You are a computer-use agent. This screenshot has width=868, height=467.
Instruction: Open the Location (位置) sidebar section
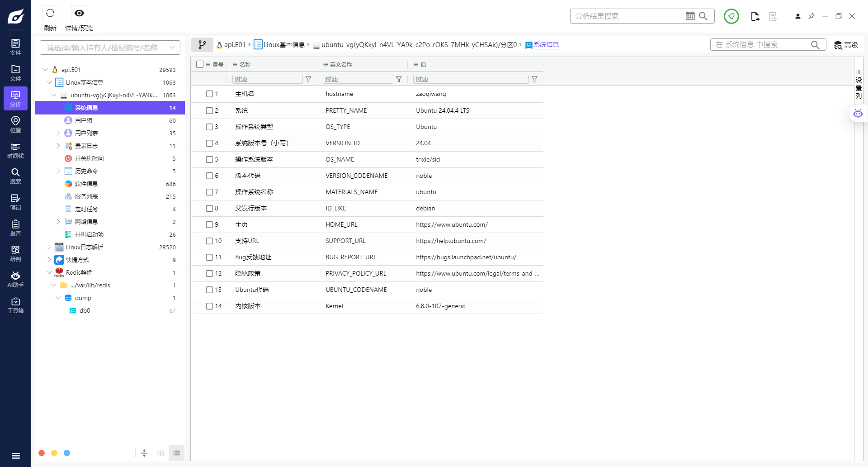point(15,124)
